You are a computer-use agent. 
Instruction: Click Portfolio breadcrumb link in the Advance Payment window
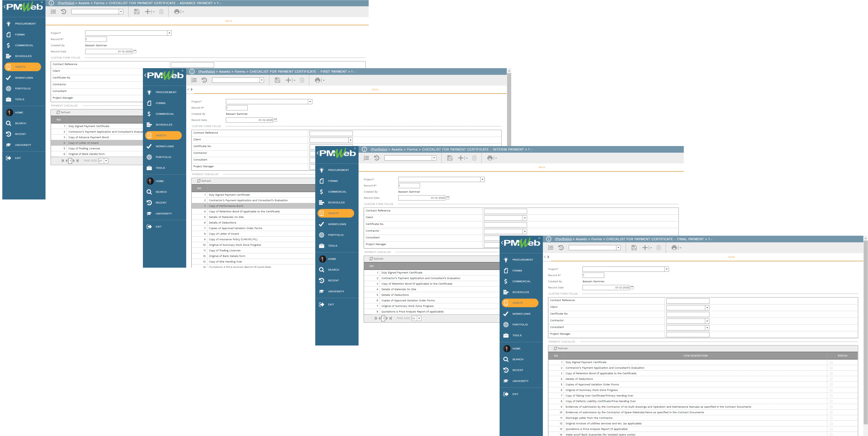pyautogui.click(x=66, y=3)
